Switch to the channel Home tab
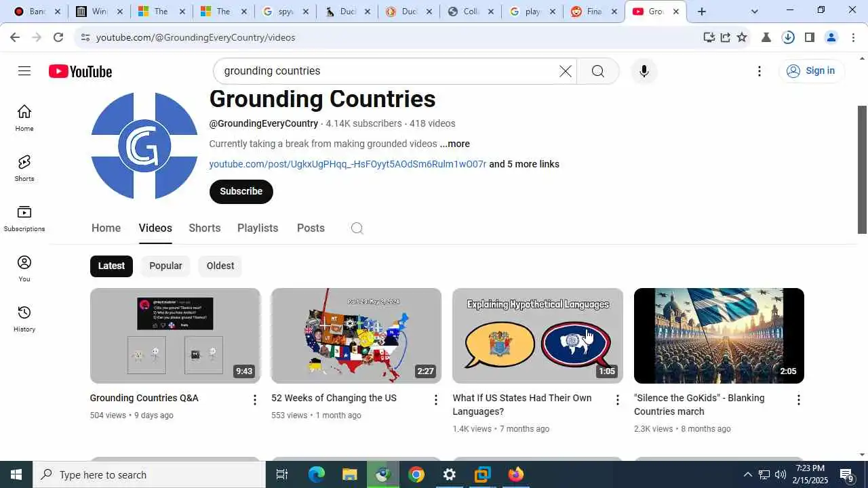 point(106,228)
